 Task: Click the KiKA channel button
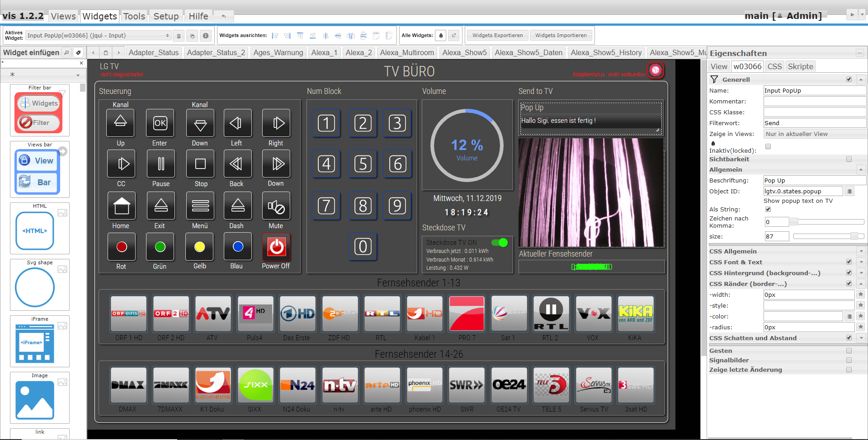(635, 314)
